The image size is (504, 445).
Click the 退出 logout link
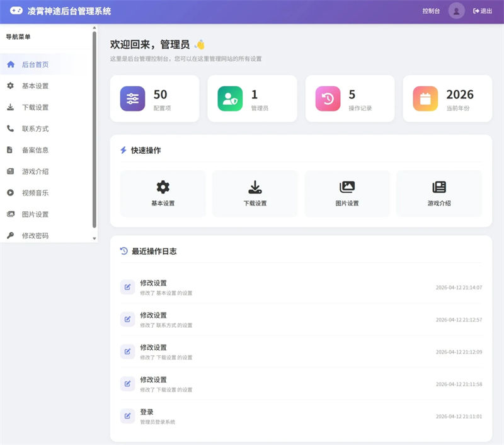click(483, 11)
